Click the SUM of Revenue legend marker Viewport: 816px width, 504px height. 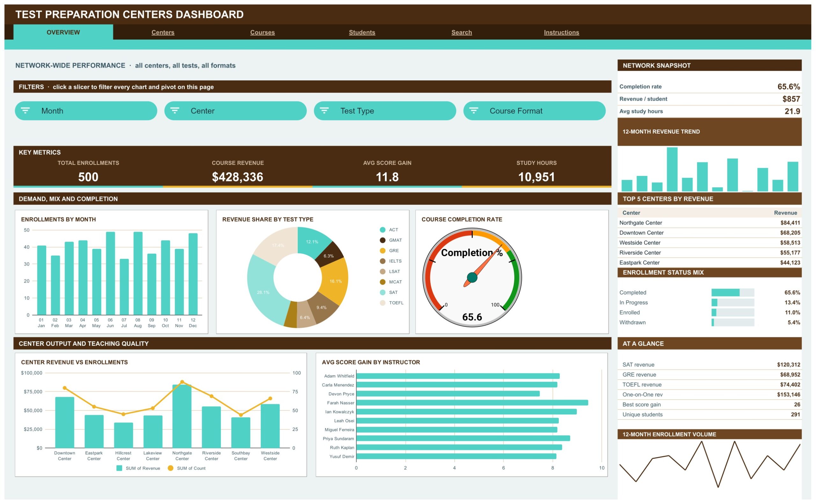click(x=119, y=468)
